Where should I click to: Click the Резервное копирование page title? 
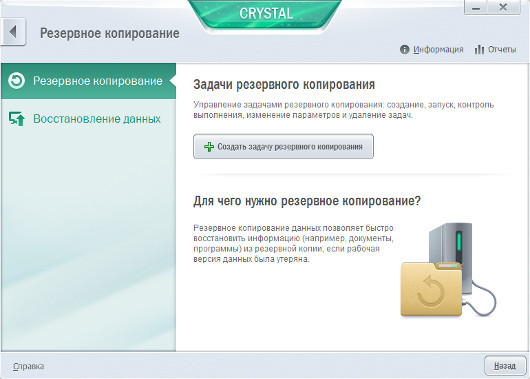(x=110, y=33)
